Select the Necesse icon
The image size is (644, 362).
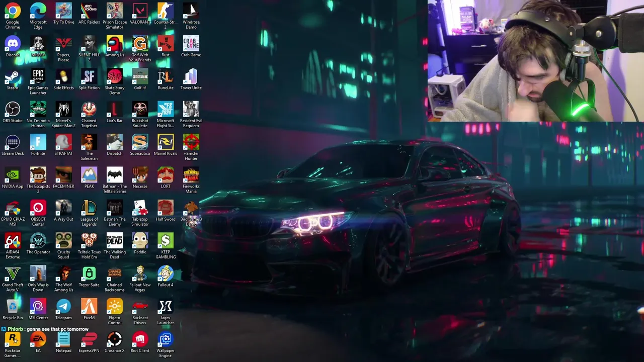click(x=140, y=175)
